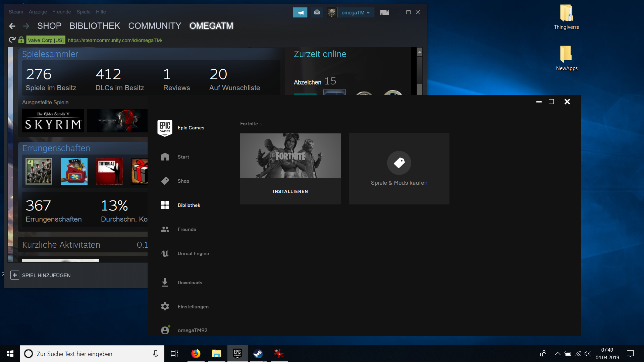This screenshot has height=362, width=644.
Task: Open the Downloads arrow icon
Action: (165, 283)
